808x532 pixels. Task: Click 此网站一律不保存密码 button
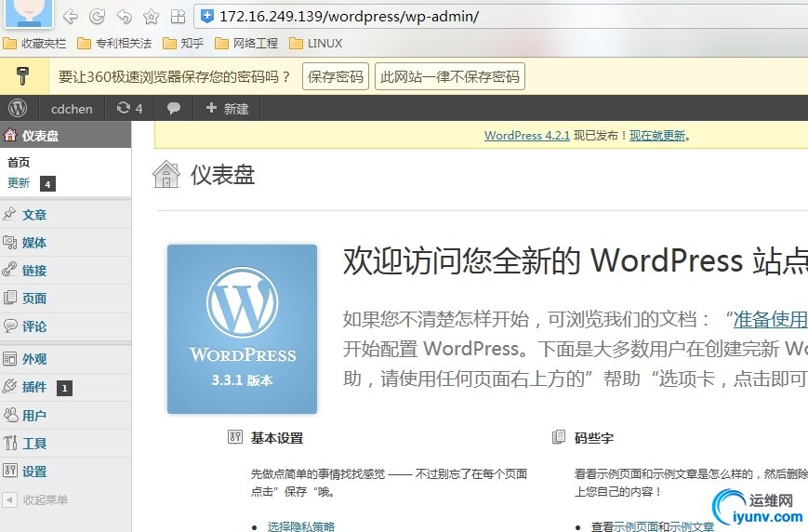click(x=450, y=76)
